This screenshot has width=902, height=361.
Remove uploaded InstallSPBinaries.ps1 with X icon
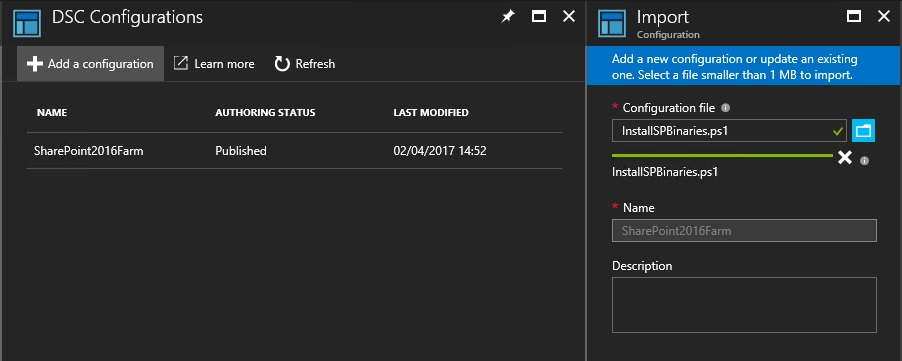click(844, 158)
